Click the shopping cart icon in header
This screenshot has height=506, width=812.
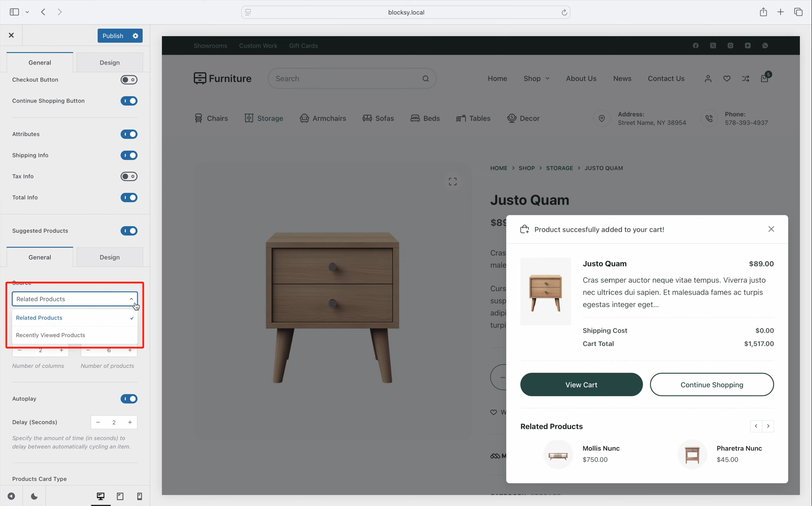tap(764, 78)
